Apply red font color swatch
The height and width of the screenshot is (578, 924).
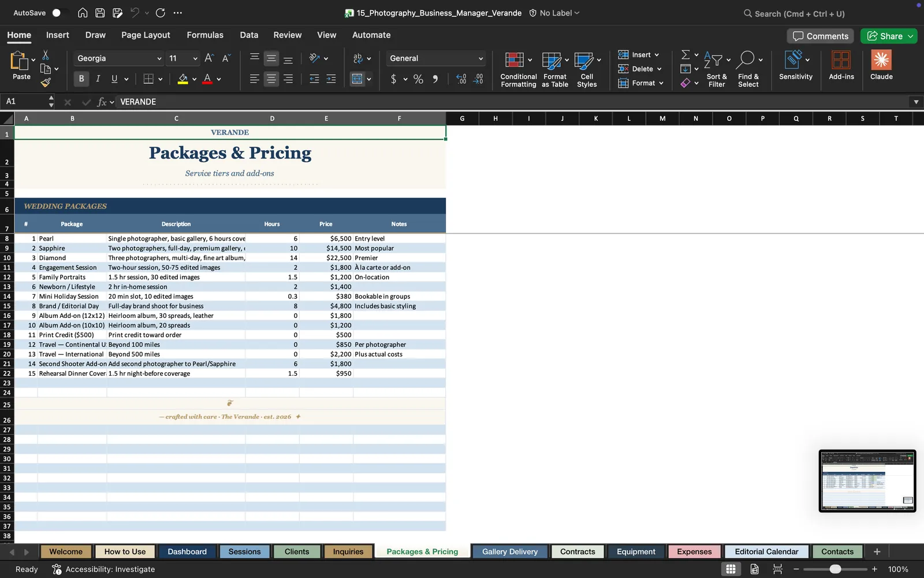pyautogui.click(x=207, y=79)
